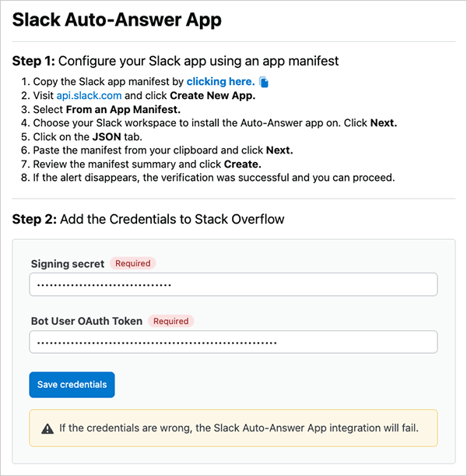The height and width of the screenshot is (476, 467).
Task: Click the bold "Create." text in step 7
Action: tap(243, 164)
